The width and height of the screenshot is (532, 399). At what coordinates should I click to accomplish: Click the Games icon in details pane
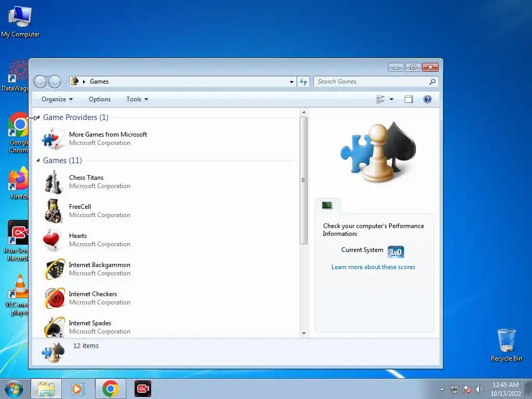(x=54, y=352)
